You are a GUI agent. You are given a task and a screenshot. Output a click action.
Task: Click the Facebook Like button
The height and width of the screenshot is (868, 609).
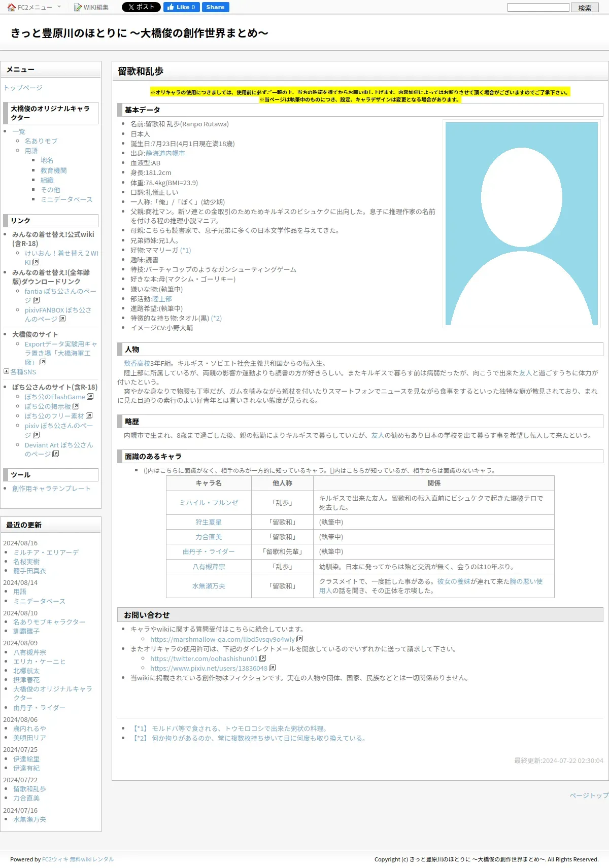coord(181,7)
